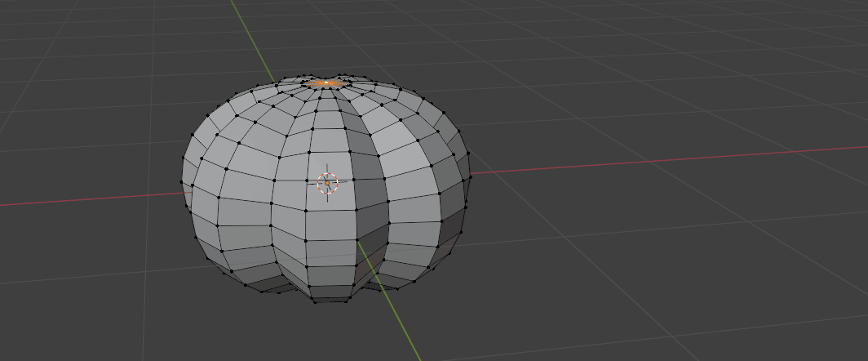Select the orange highlighted top pole vertex
The width and height of the screenshot is (868, 361).
[326, 82]
